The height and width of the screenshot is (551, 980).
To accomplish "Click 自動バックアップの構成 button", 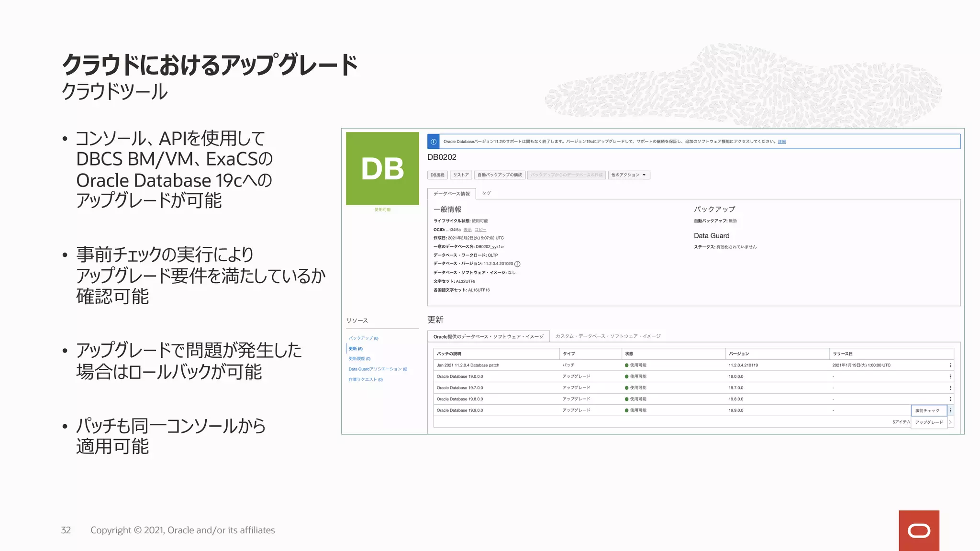I will (x=500, y=175).
